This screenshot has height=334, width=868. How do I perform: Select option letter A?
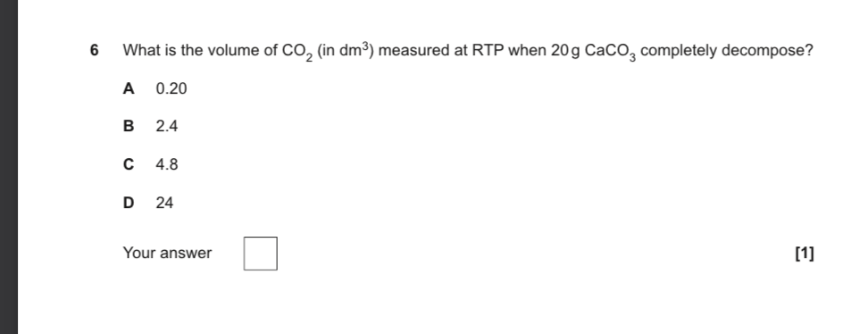click(x=129, y=88)
